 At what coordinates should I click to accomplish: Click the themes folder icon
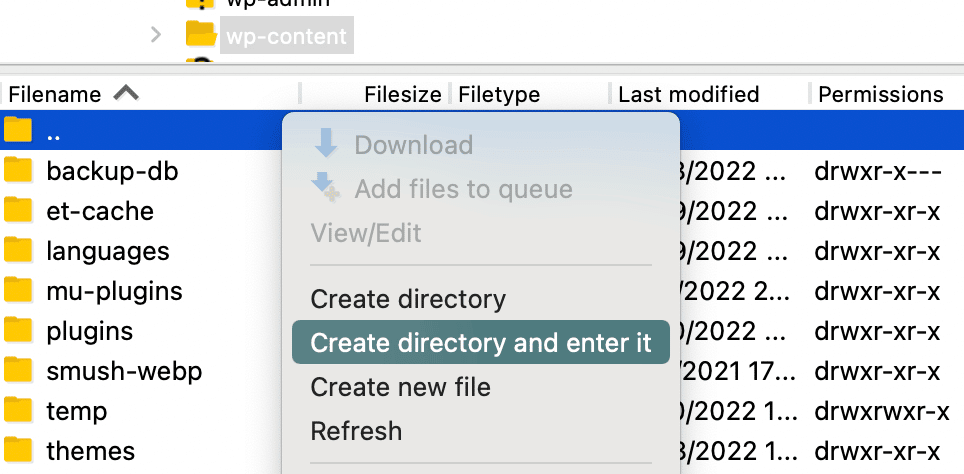point(18,451)
